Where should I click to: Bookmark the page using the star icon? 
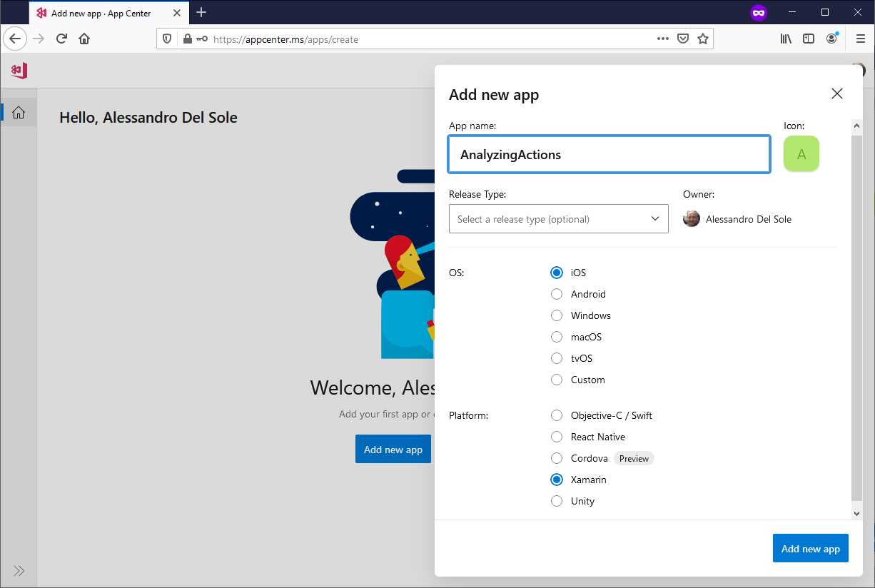pyautogui.click(x=704, y=39)
